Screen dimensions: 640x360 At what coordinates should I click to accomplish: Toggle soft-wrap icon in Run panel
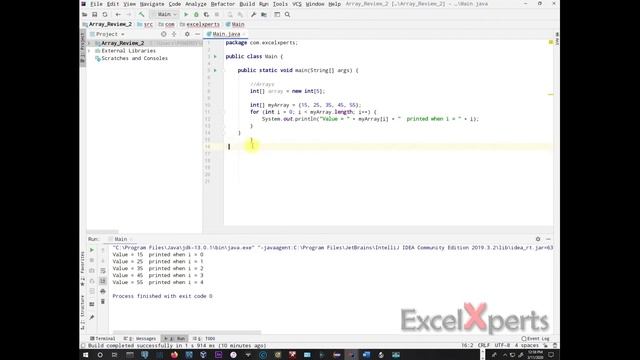point(103,271)
